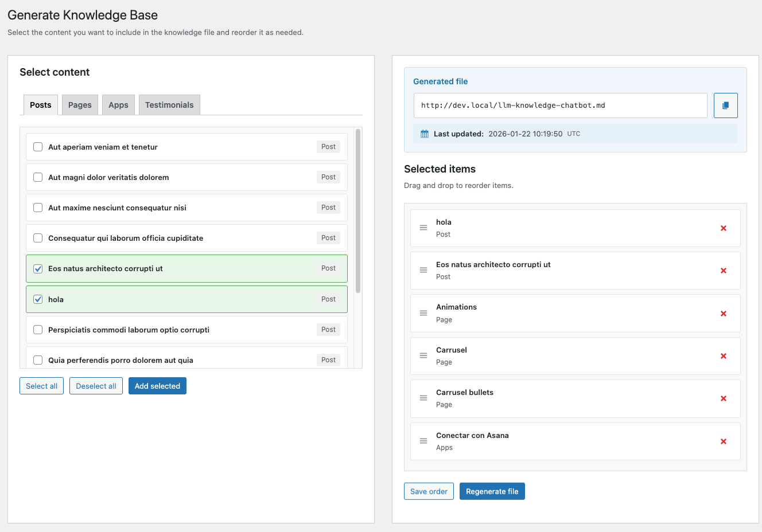Click the Perspiciatis commodi row's Post badge

tap(328, 330)
